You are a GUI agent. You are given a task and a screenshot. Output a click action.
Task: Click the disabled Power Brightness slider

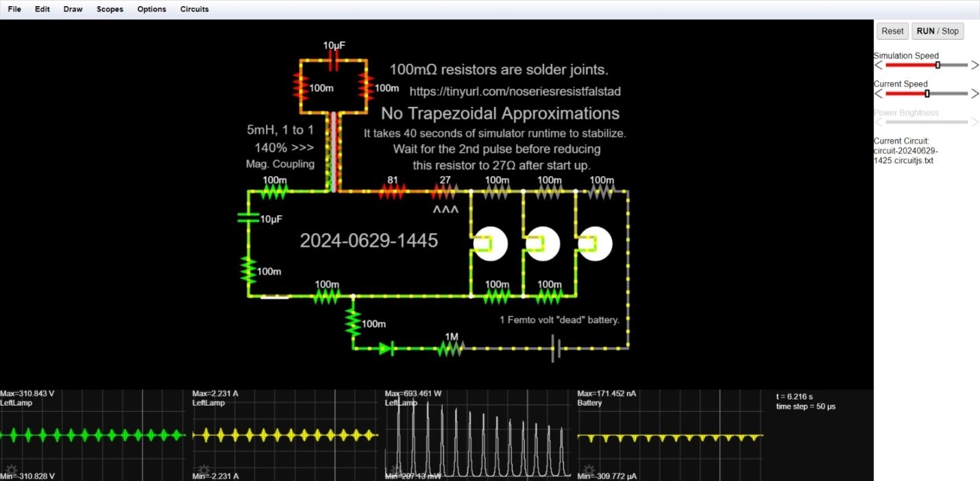pos(927,122)
